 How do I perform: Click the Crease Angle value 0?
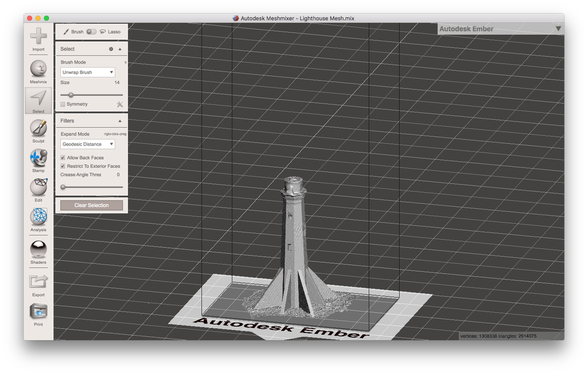118,175
